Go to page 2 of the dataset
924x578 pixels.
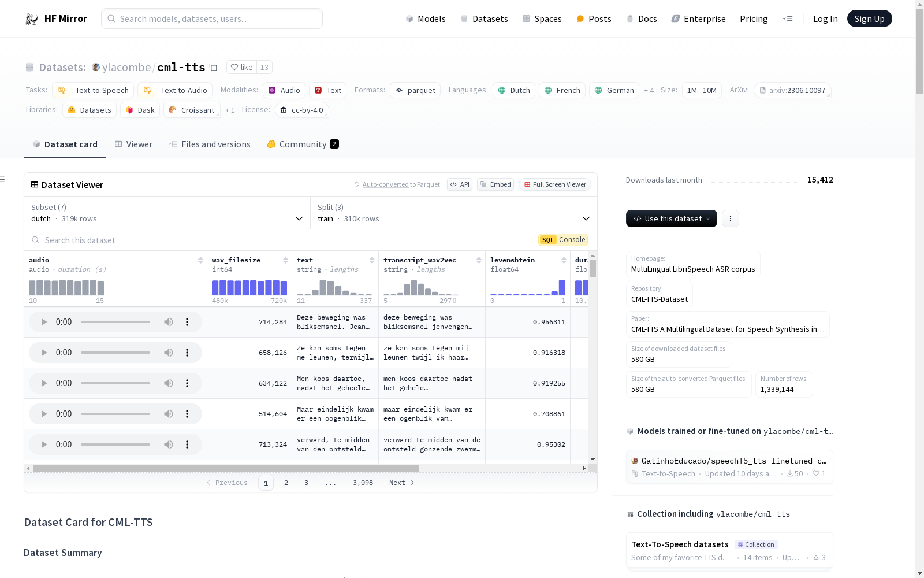[x=286, y=483]
